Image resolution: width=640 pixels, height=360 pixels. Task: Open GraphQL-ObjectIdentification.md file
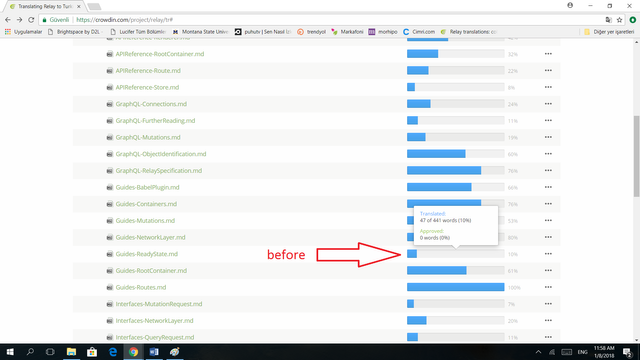click(161, 154)
